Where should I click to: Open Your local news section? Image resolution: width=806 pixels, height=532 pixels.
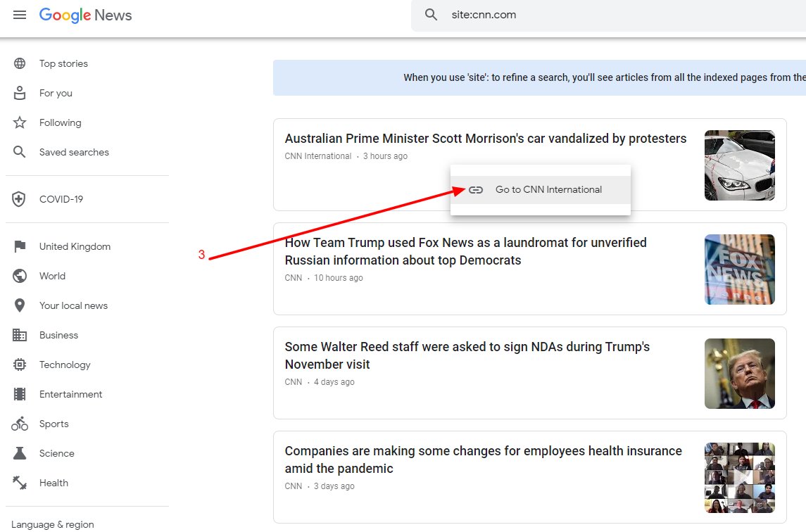tap(73, 305)
